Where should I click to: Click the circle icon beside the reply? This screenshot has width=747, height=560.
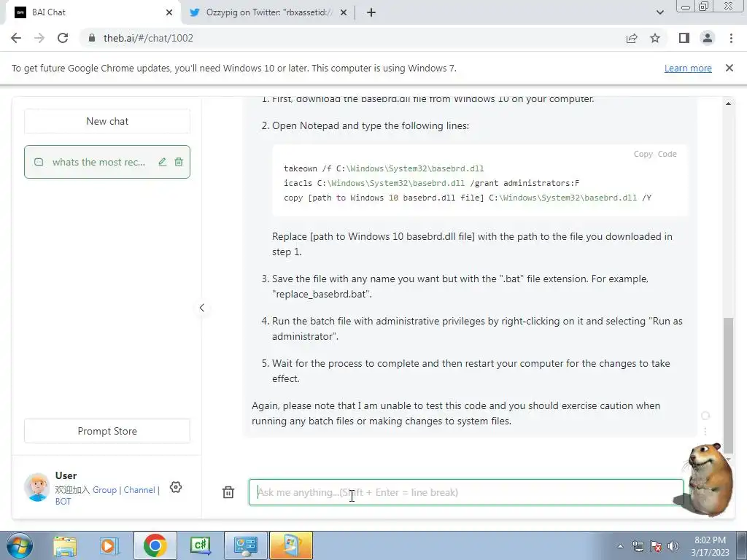tap(705, 416)
